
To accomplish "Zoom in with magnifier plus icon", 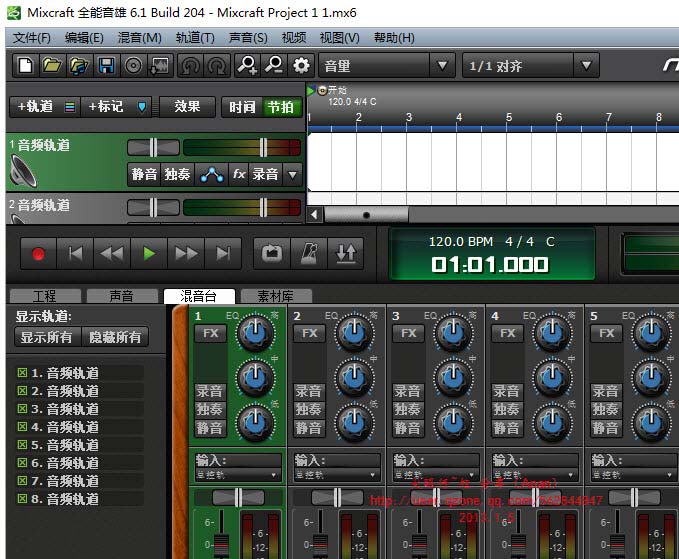I will coord(247,66).
